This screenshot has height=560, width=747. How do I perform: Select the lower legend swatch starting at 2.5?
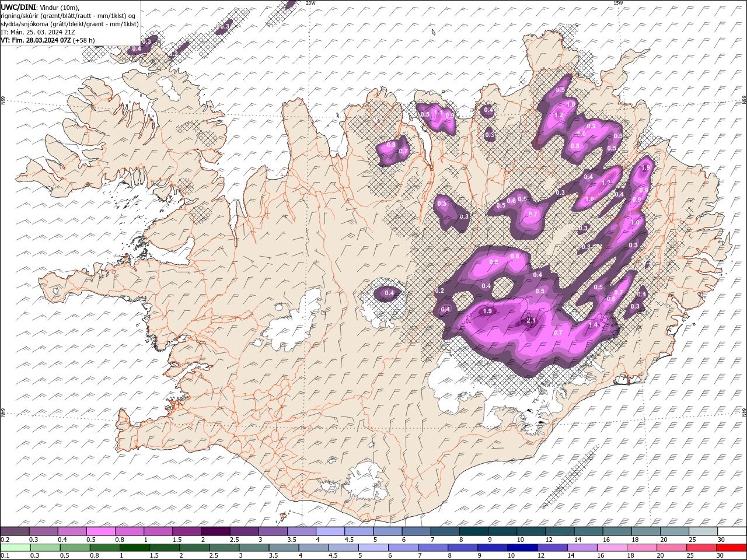coord(225,548)
